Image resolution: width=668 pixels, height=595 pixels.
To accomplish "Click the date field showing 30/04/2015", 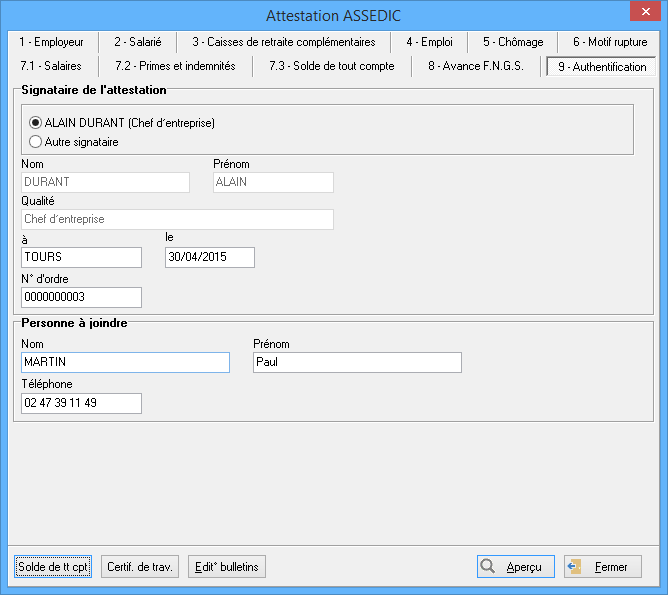I will [209, 257].
